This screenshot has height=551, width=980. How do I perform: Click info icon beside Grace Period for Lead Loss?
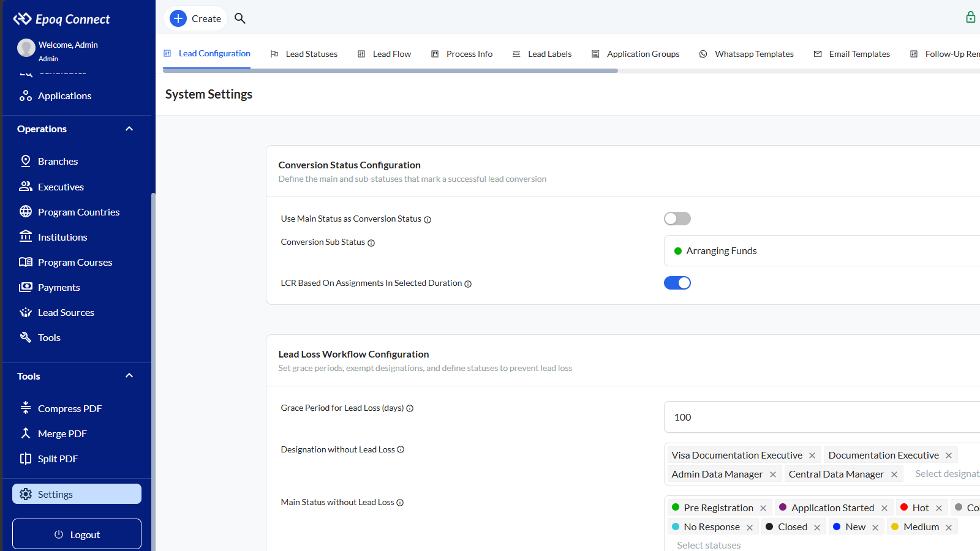pyautogui.click(x=410, y=408)
